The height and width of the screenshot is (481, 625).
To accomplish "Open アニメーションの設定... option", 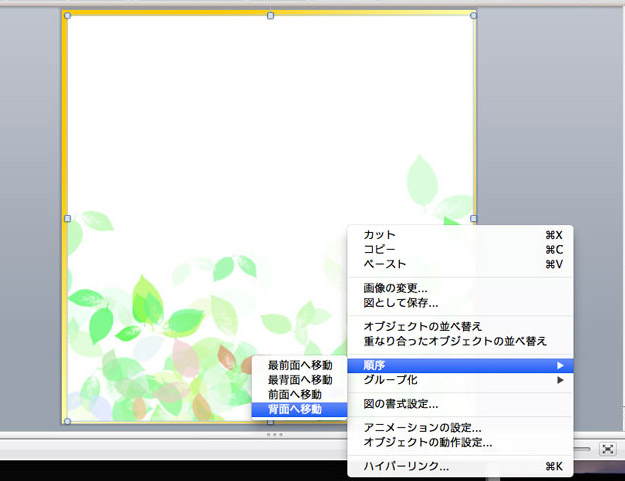I will (x=422, y=427).
